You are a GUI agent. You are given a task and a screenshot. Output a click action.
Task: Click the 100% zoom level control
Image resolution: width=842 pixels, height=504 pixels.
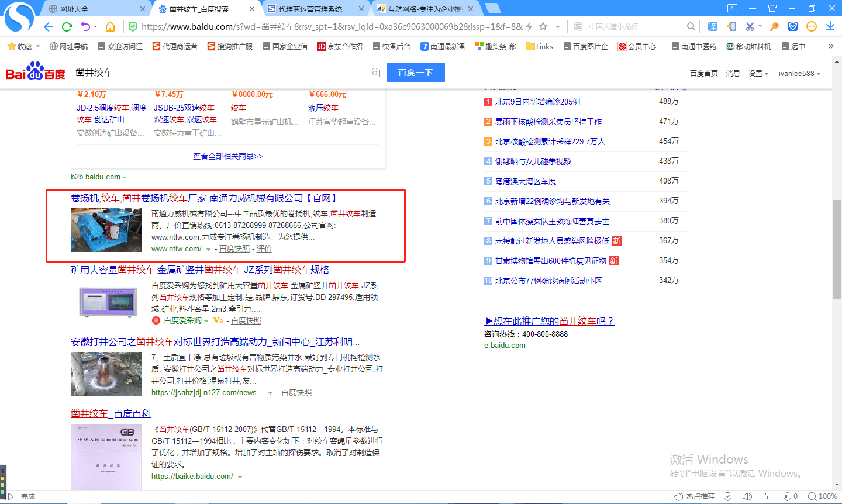(x=822, y=496)
